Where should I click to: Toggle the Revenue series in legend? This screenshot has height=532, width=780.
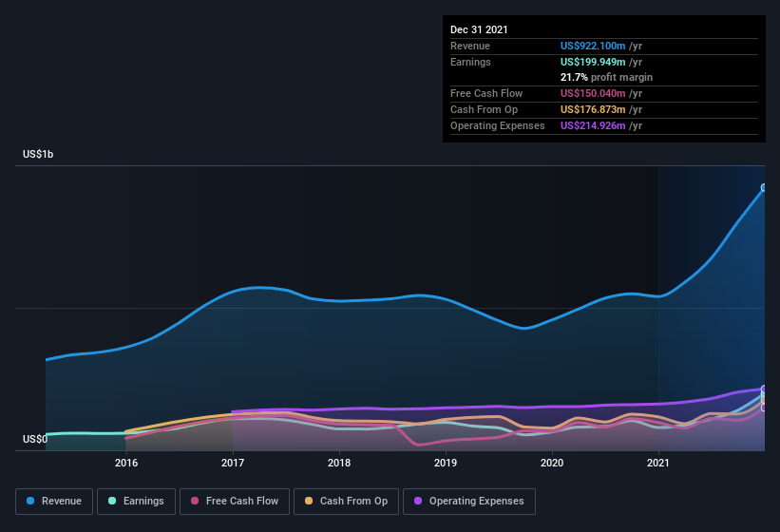[x=54, y=502]
